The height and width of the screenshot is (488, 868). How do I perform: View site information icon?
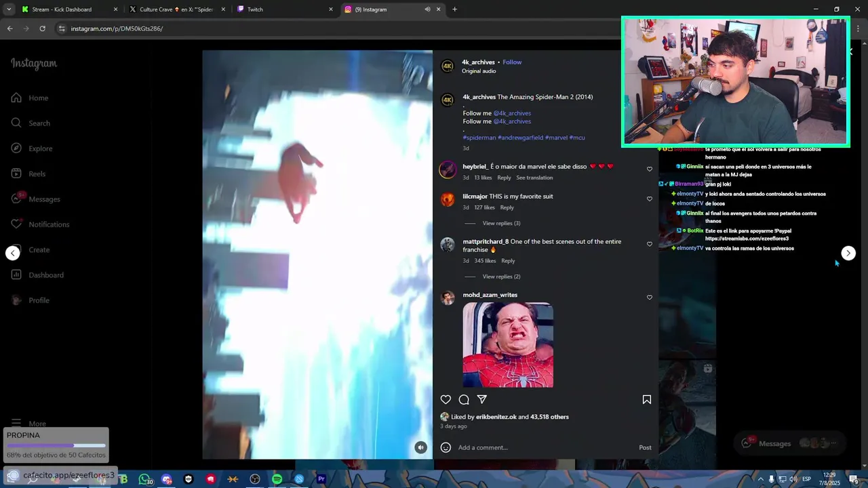62,28
